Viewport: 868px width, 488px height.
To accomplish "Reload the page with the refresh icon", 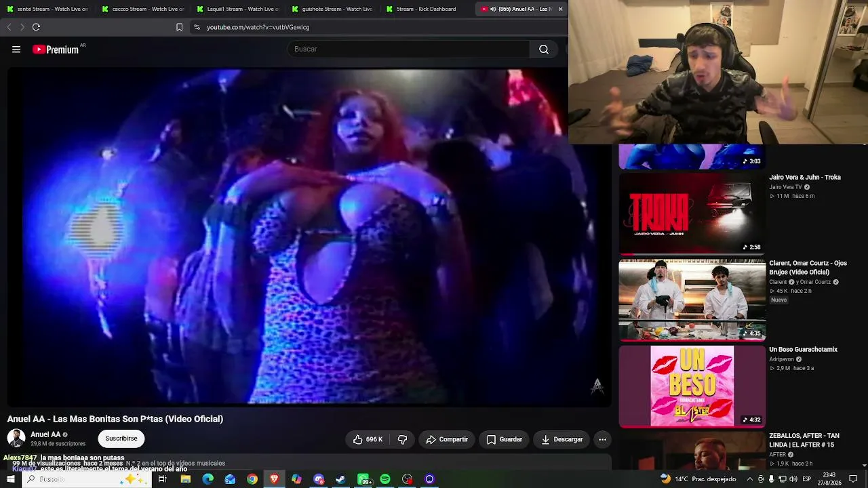I will (36, 27).
